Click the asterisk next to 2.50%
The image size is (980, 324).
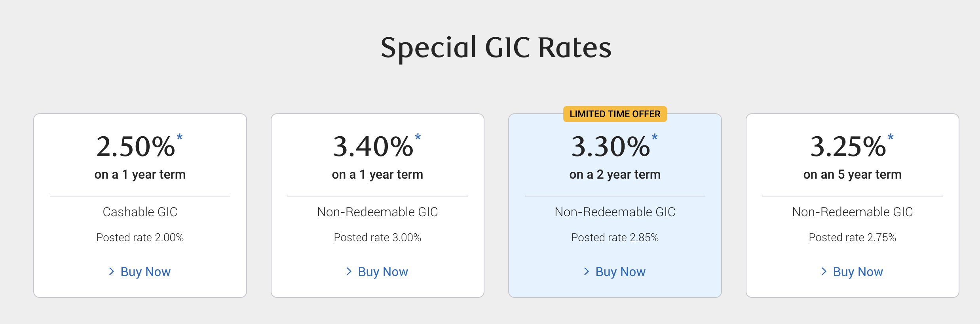180,137
